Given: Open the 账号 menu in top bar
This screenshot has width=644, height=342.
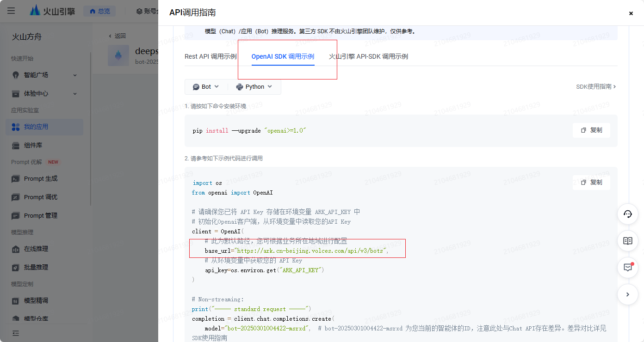Looking at the screenshot, I should tap(147, 11).
